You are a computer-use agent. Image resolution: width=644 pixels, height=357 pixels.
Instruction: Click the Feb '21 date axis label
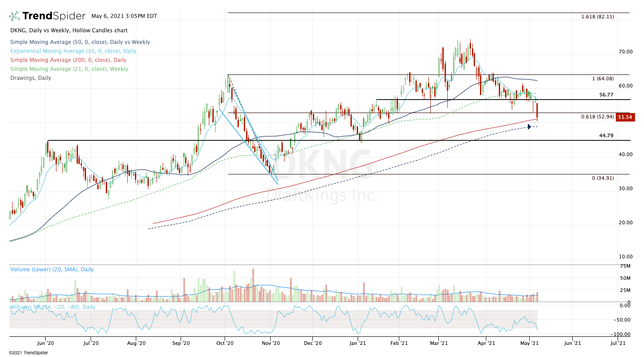coord(399,344)
